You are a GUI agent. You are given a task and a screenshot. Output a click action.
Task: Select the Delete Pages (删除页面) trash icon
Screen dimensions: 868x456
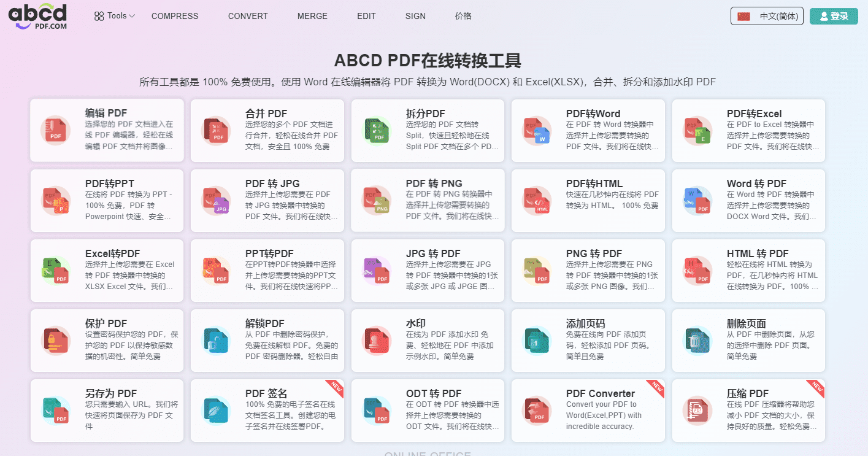pyautogui.click(x=697, y=340)
